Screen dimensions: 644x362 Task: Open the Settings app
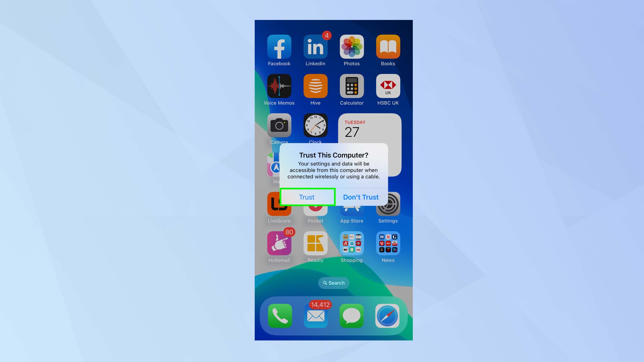(387, 209)
